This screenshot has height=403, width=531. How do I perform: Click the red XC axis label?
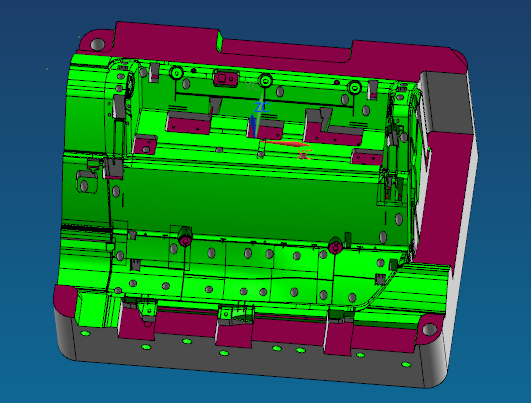coord(304,155)
